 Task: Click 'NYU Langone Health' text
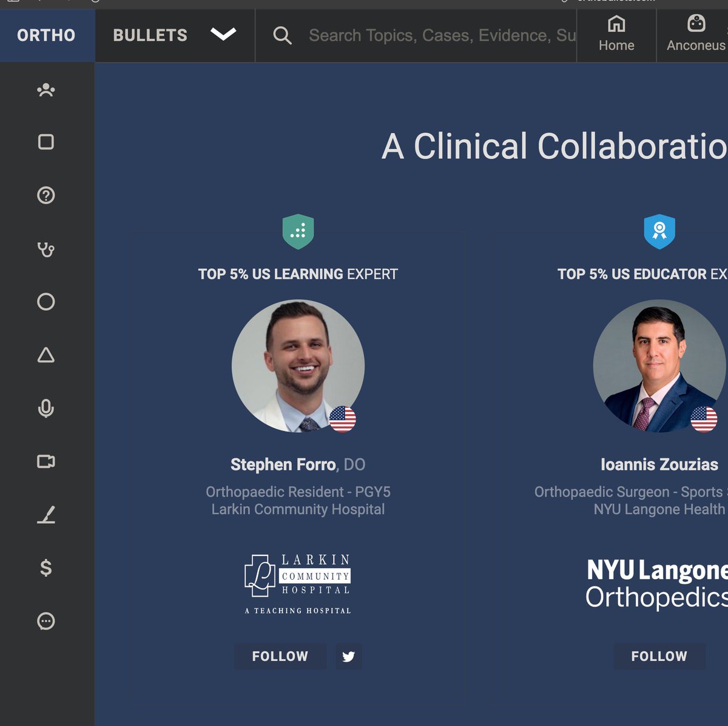click(x=659, y=509)
